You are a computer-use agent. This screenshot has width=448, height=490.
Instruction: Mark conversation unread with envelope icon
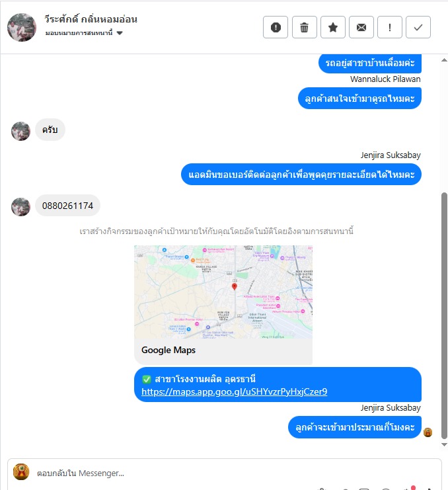coord(361,27)
